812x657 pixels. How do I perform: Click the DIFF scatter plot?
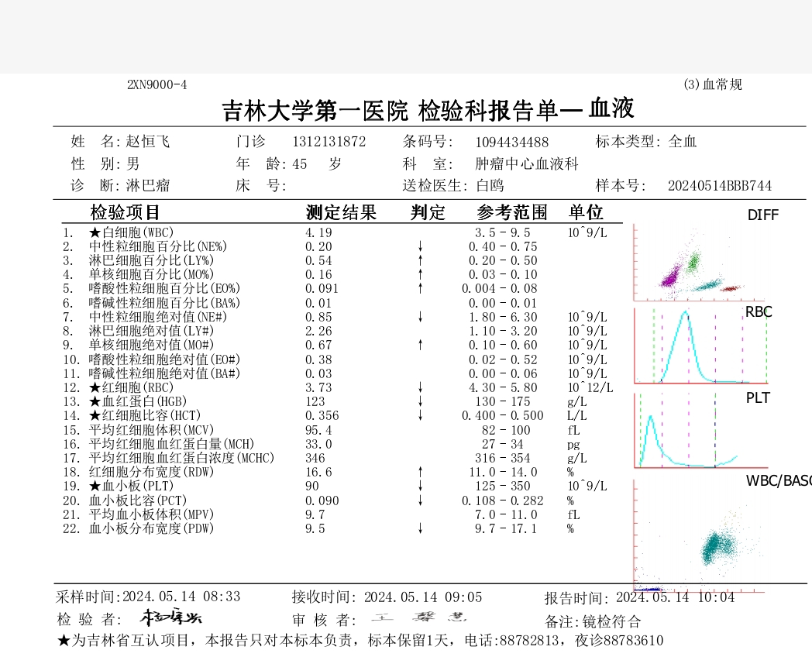[699, 262]
